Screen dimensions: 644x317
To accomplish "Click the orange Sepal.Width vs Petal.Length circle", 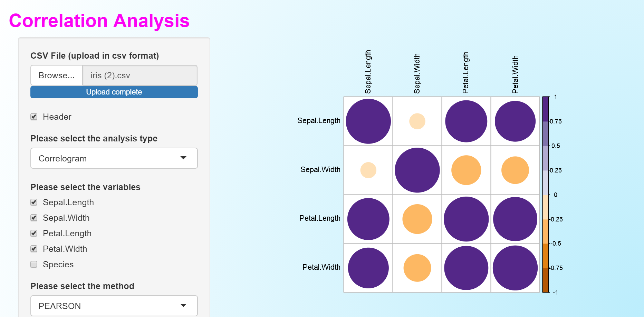I will 466,170.
